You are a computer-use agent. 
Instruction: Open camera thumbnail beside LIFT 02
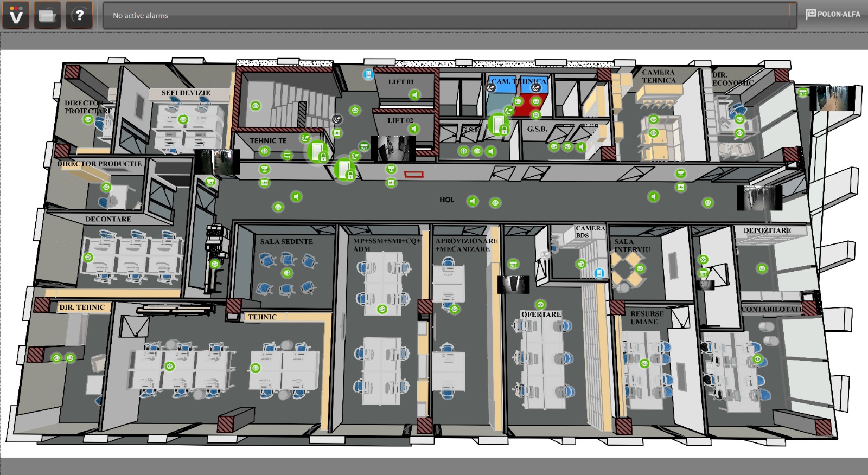coord(393,148)
